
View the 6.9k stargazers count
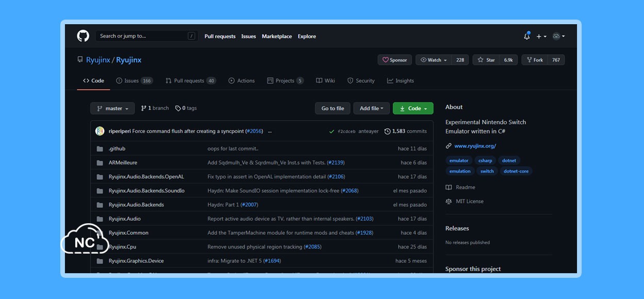point(509,60)
